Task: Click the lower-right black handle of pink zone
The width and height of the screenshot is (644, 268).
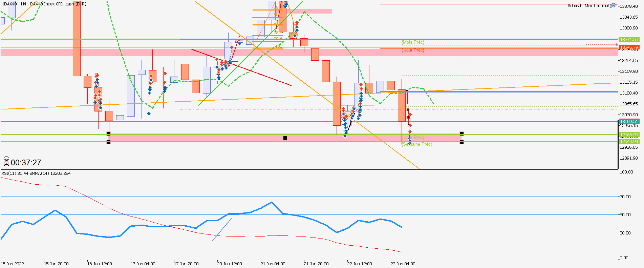Action: 461,142
